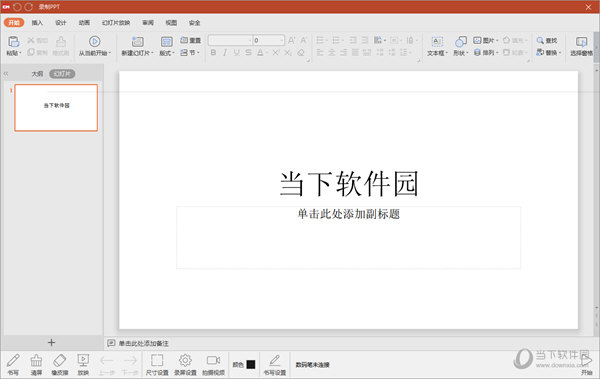Click the Clear Formatting eraser icon
Image resolution: width=600 pixels, height=379 pixels.
pos(301,53)
